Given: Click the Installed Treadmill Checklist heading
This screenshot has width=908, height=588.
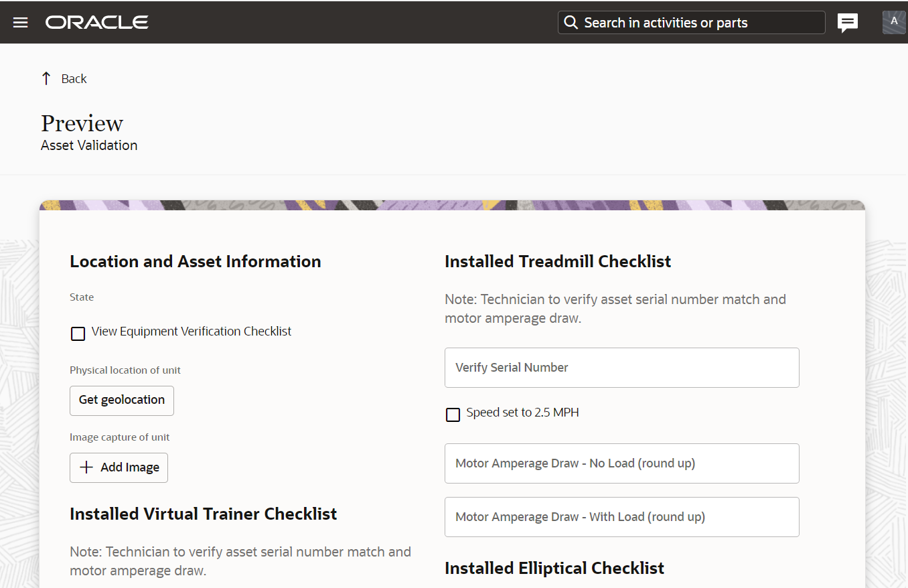Looking at the screenshot, I should (557, 261).
